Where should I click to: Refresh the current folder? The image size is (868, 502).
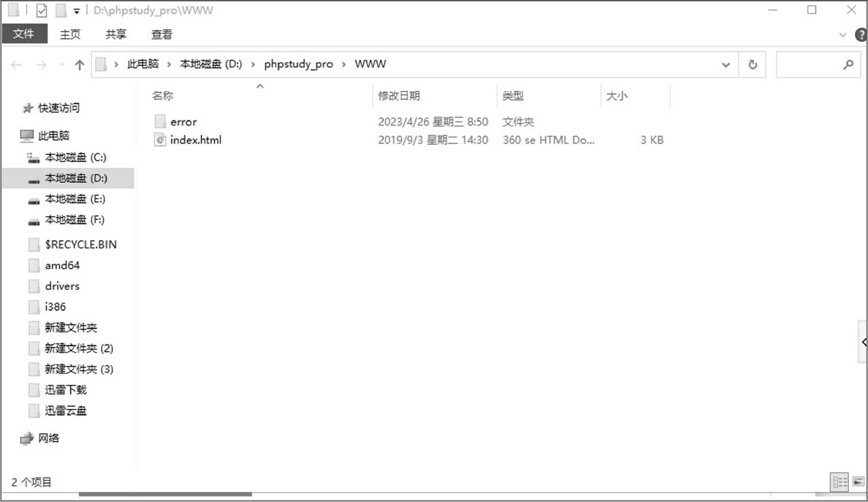point(752,65)
